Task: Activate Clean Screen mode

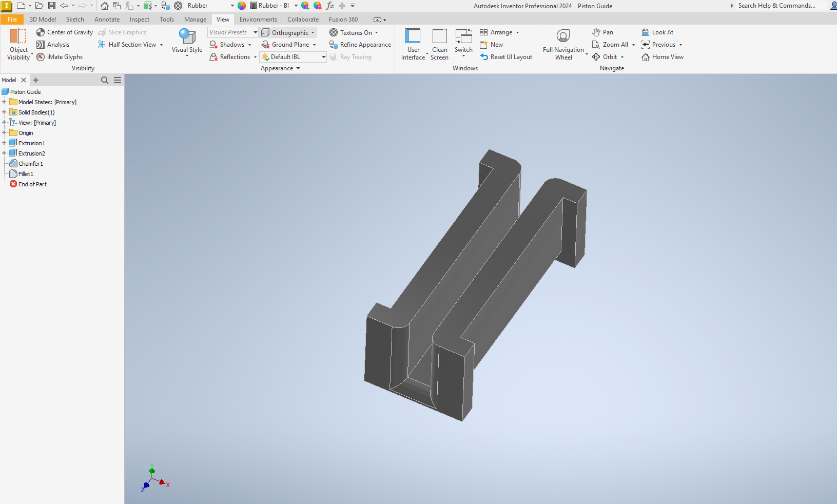Action: tap(439, 45)
